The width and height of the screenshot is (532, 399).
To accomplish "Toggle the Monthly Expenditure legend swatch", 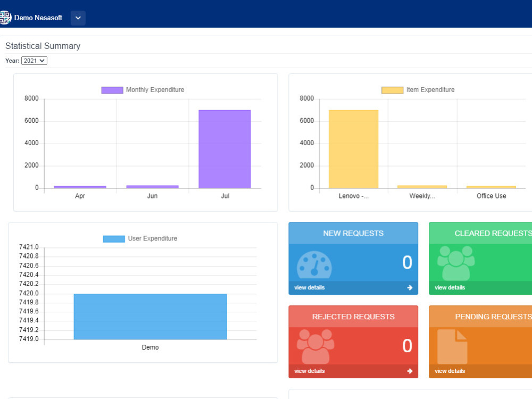I will point(112,90).
